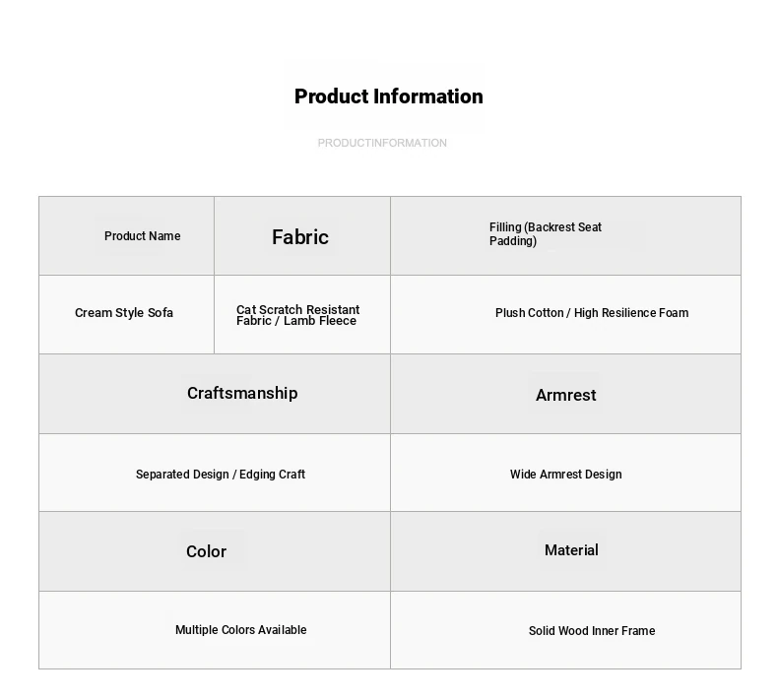Click Edging Craft wording in craftsmanship row
The width and height of the screenshot is (778, 700).
(272, 475)
